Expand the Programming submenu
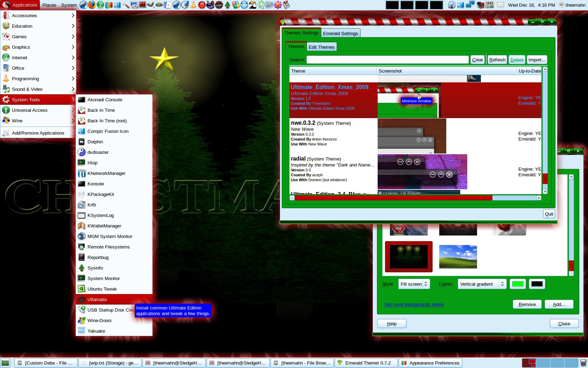Screen dimensions: 588x368 pyautogui.click(x=38, y=79)
